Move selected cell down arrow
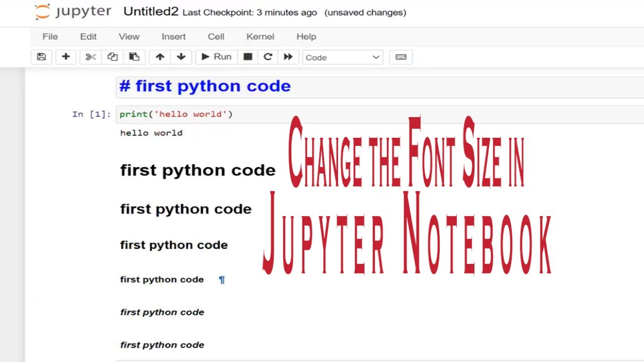 181,57
